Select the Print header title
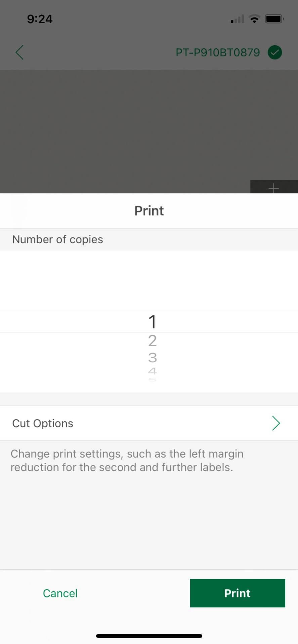This screenshot has height=644, width=298. pyautogui.click(x=149, y=210)
